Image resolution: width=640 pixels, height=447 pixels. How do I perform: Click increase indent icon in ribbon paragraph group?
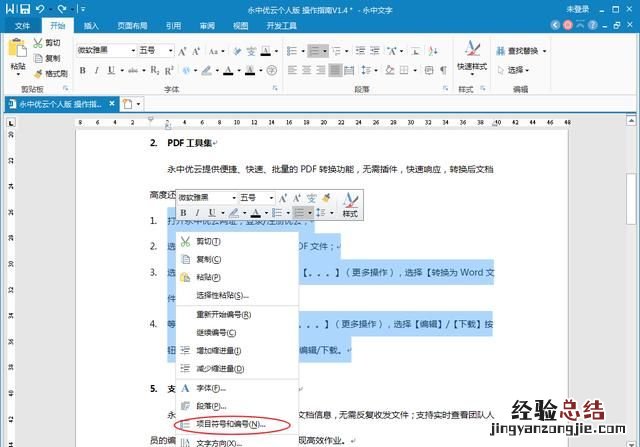coord(375,51)
